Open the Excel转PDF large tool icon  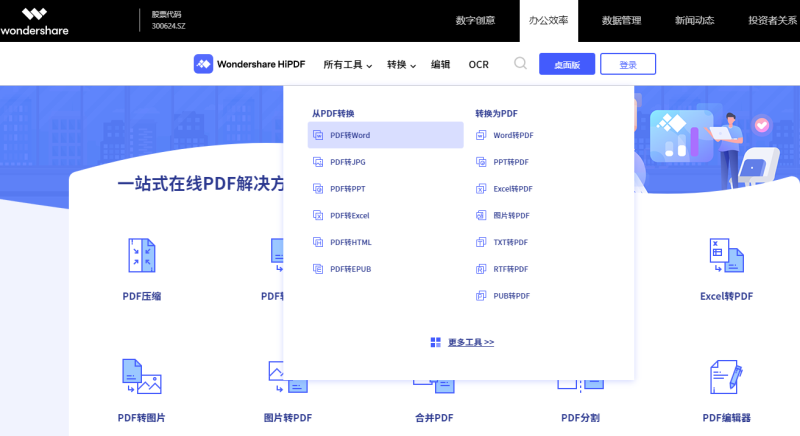coord(727,255)
